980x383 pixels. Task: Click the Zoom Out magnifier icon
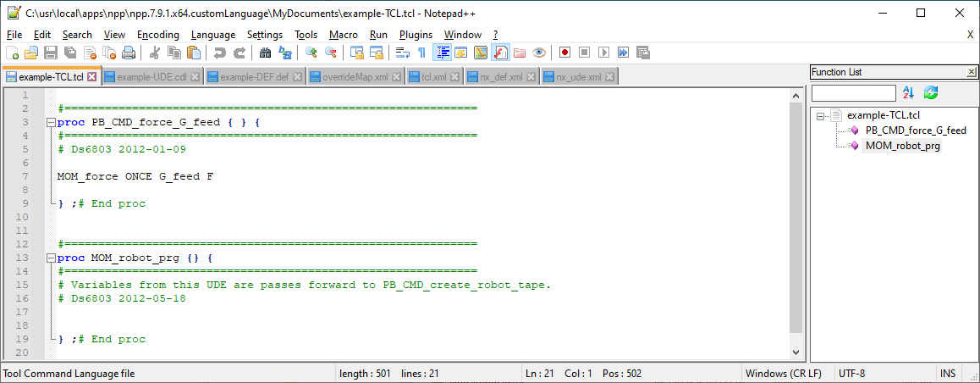coord(330,53)
